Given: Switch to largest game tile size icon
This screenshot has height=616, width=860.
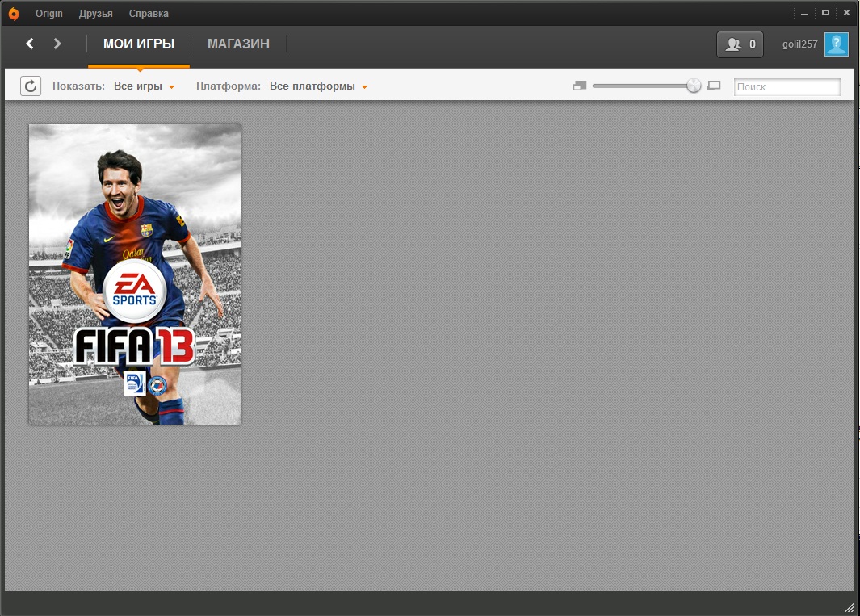Looking at the screenshot, I should point(714,86).
